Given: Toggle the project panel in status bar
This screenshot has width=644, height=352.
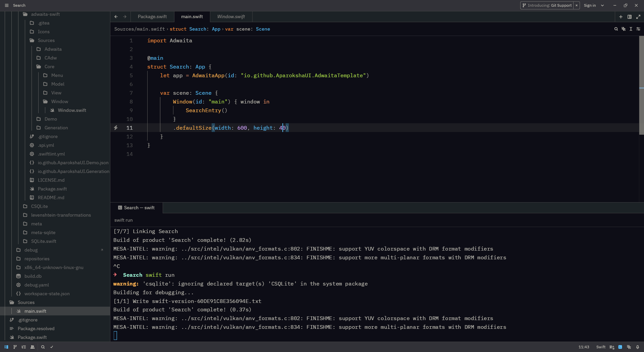Looking at the screenshot, I should tap(6, 347).
